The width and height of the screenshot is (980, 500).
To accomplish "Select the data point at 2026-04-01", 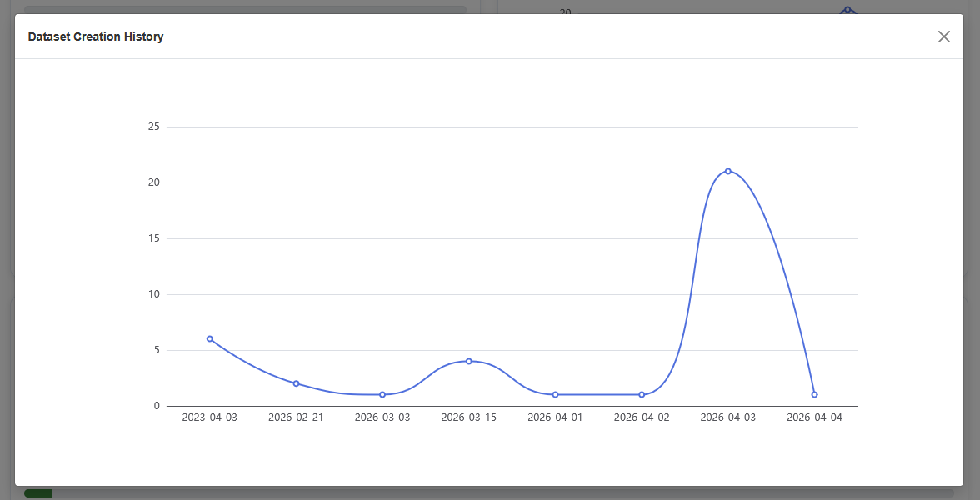I will 554,393.
